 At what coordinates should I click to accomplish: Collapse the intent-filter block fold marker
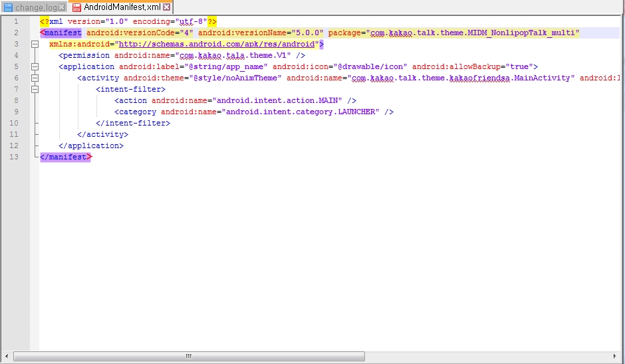pyautogui.click(x=35, y=90)
